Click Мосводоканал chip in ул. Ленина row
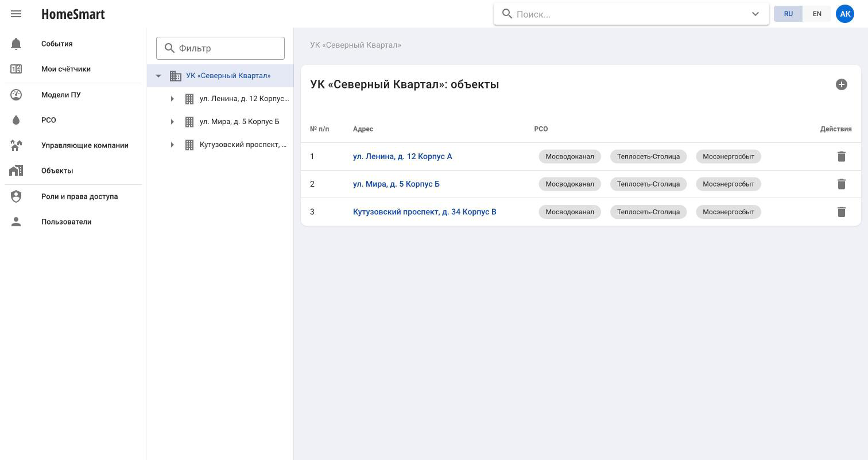 coord(569,156)
